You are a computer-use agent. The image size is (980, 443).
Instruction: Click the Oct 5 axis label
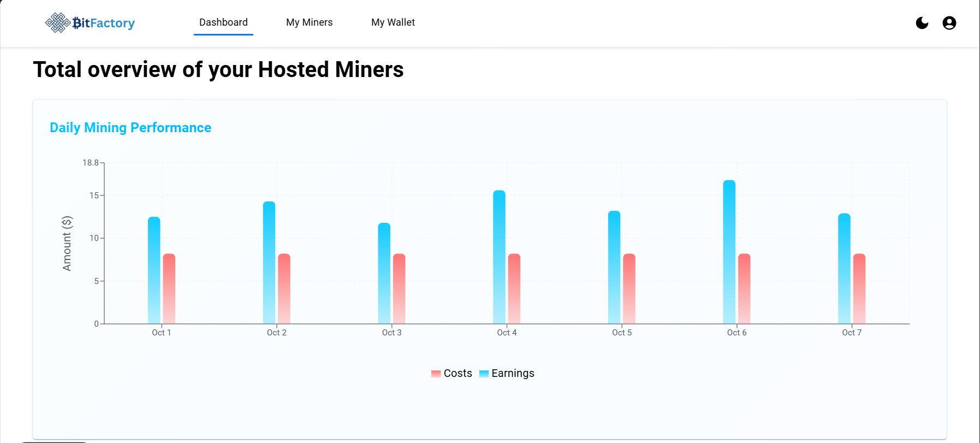point(622,333)
